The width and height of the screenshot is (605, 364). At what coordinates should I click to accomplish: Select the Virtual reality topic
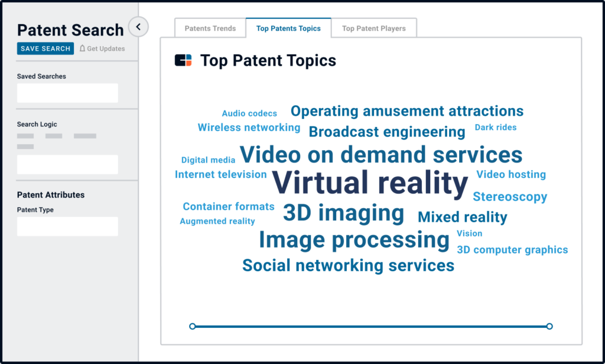370,183
